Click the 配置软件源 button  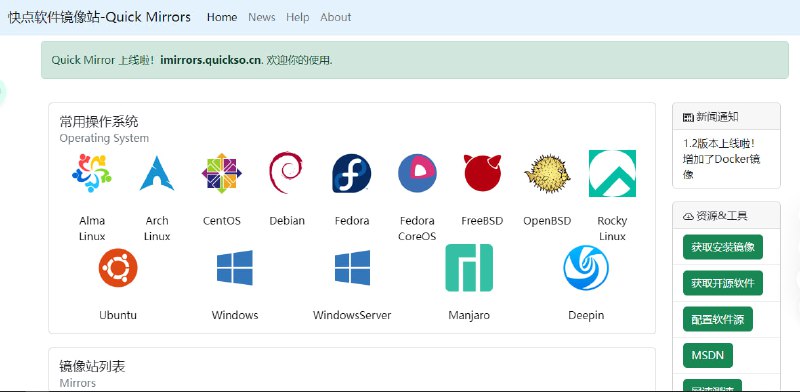pos(717,319)
